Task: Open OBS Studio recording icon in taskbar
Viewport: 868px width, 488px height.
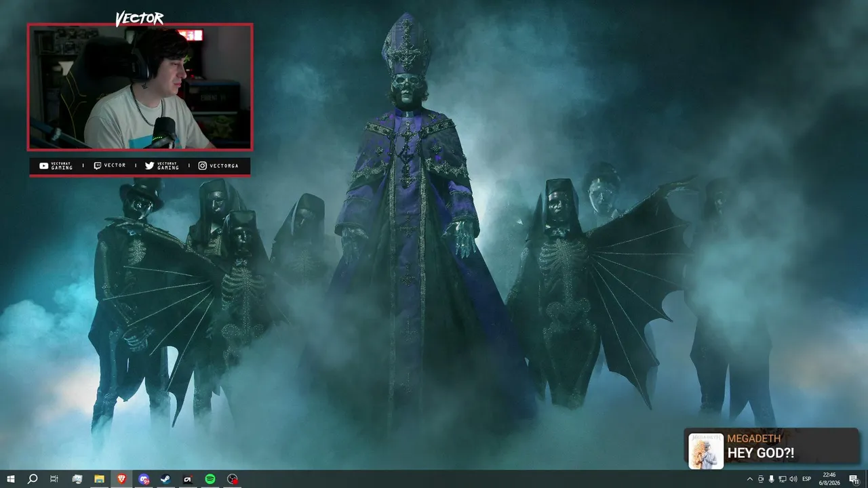Action: click(233, 479)
